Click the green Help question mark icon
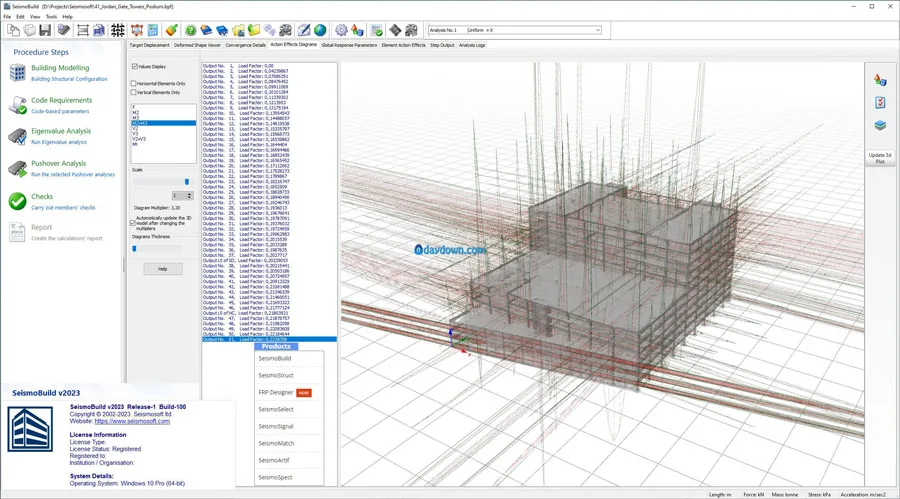The width and height of the screenshot is (900, 499). 191,30
